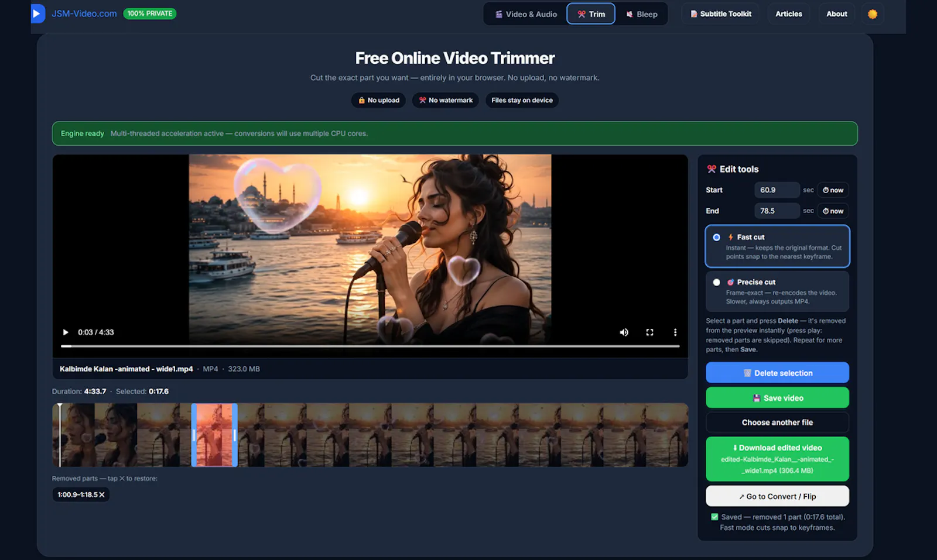Click the End seconds input field

coord(777,211)
